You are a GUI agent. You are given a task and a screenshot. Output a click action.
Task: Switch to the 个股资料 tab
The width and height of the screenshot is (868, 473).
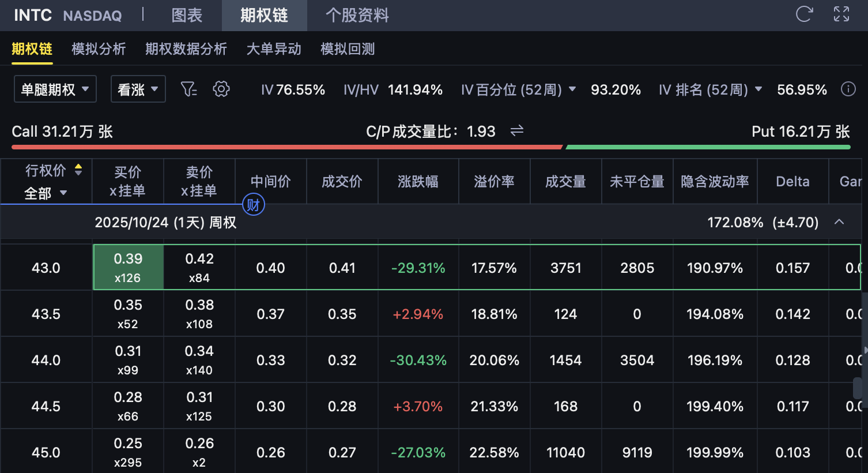click(357, 15)
